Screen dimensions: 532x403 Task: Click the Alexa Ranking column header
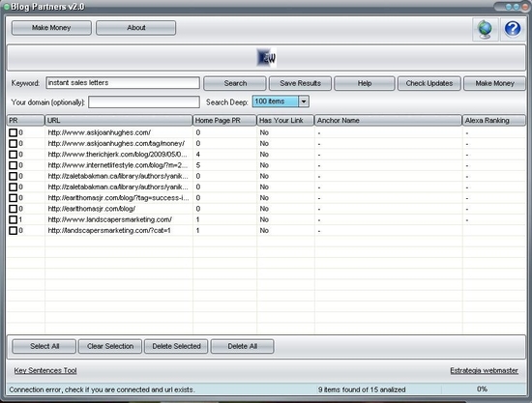pos(494,121)
